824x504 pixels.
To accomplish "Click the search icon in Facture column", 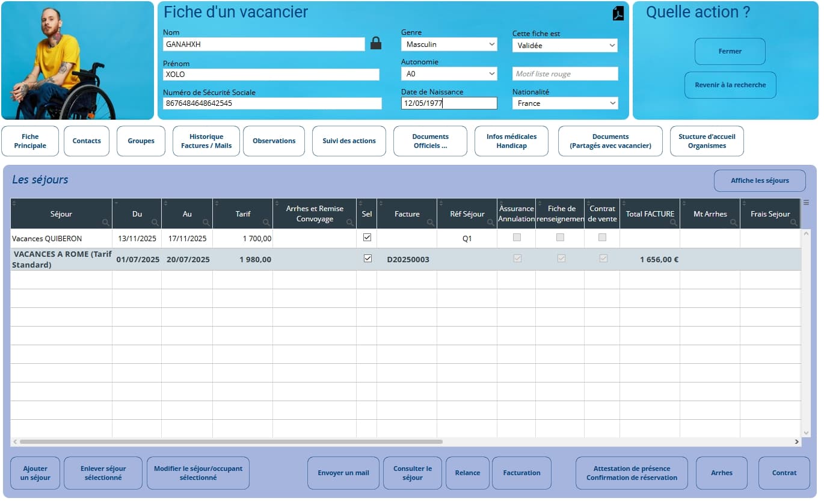I will click(431, 223).
